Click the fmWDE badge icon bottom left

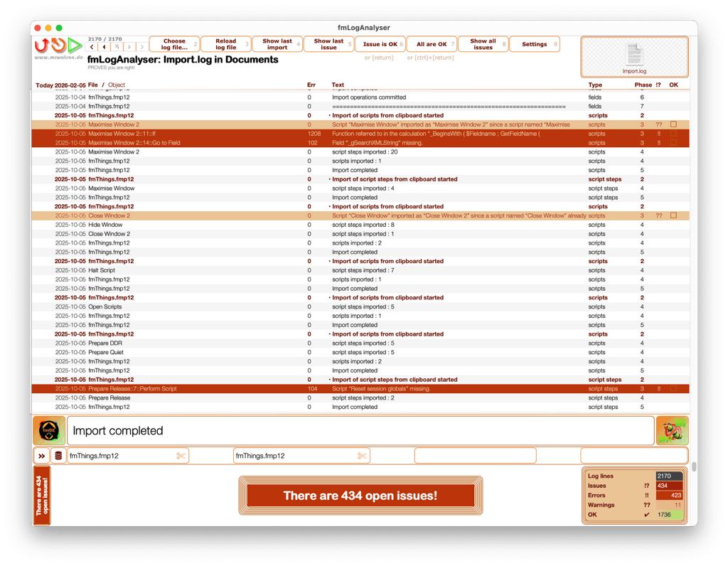(x=48, y=430)
